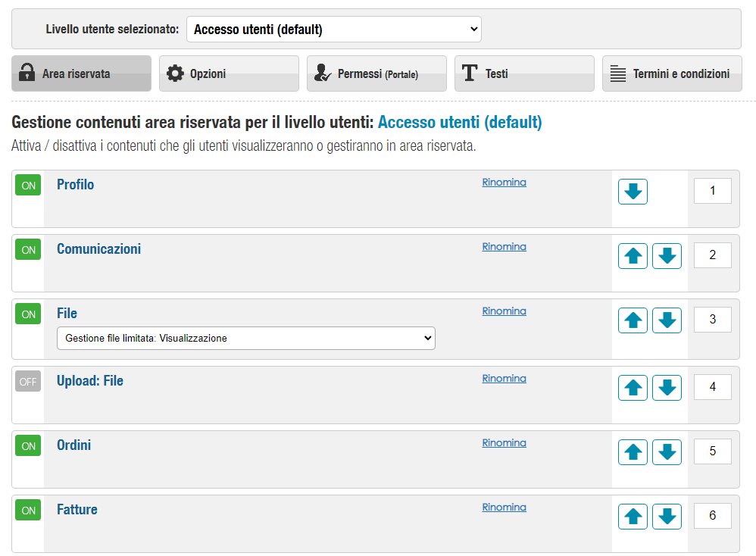Open the Termini e condizioni tab
756x556 pixels.
point(672,73)
